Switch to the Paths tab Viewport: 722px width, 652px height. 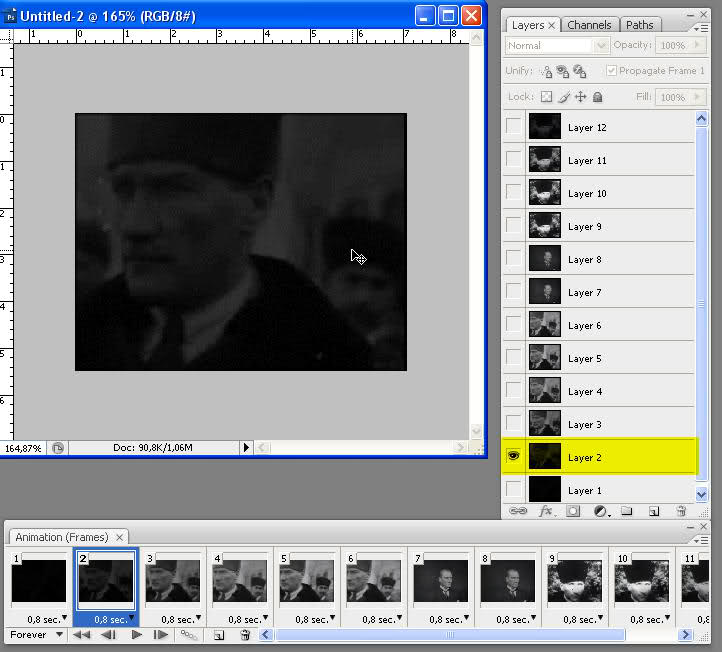[640, 25]
